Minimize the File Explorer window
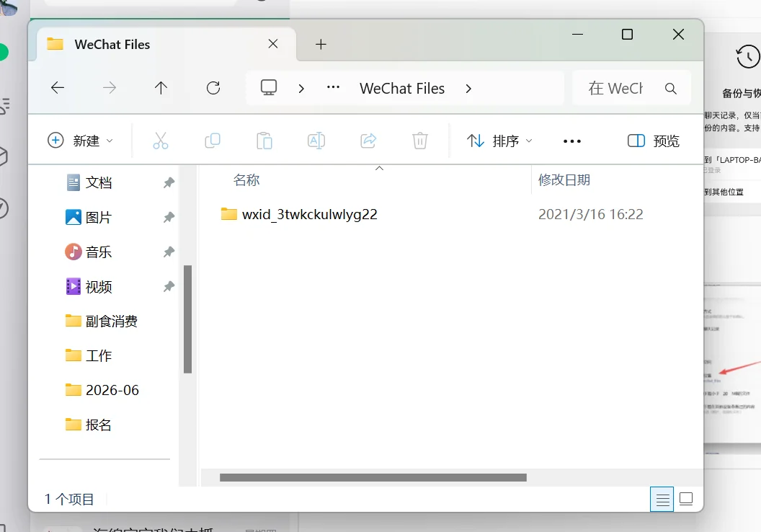 (577, 35)
